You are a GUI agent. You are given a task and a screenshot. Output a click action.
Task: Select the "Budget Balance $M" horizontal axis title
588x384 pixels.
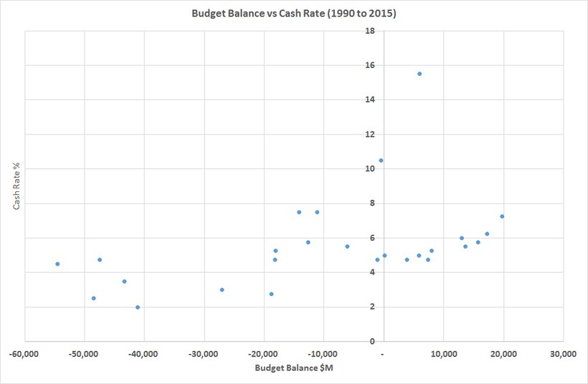coord(294,368)
